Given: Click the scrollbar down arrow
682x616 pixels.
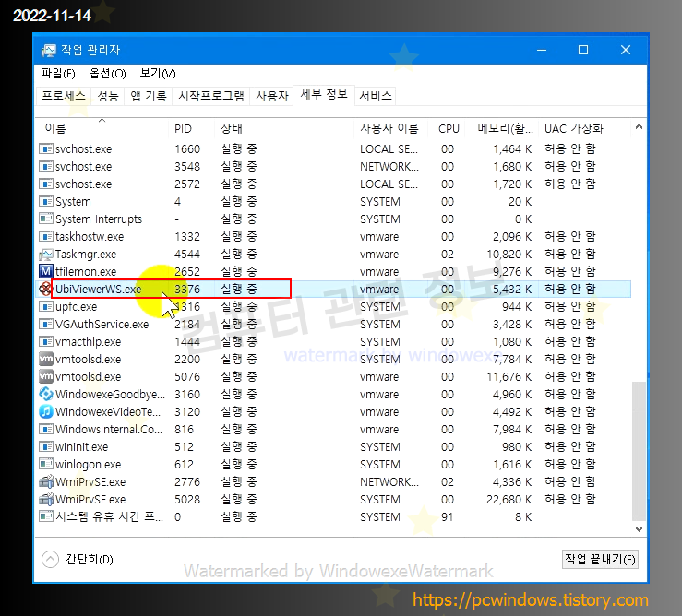Looking at the screenshot, I should [639, 529].
